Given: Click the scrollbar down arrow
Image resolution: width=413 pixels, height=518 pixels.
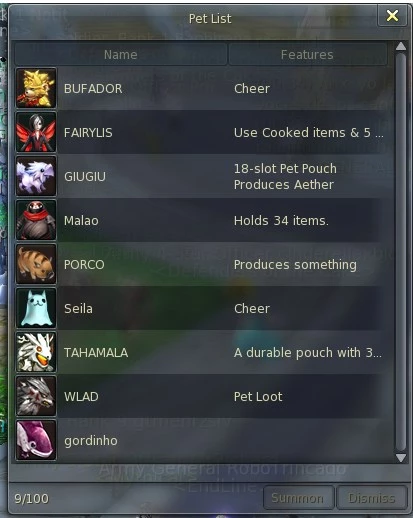Looking at the screenshot, I should [401, 458].
